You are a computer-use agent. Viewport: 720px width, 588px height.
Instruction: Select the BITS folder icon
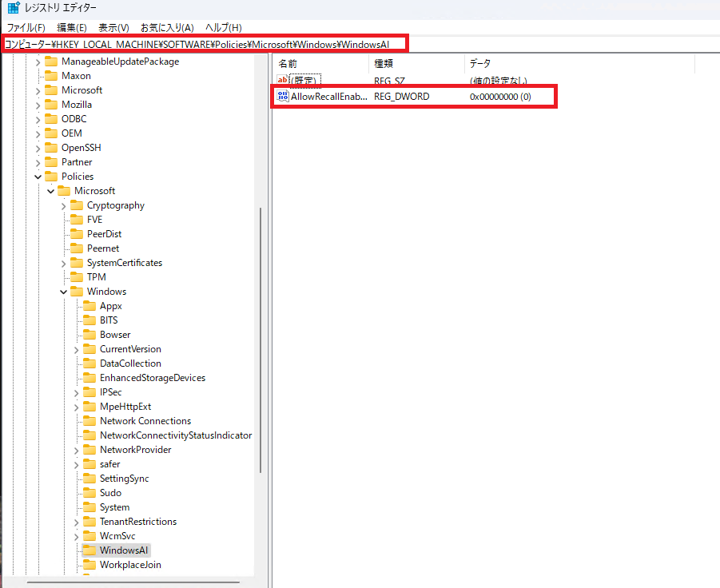coord(90,320)
